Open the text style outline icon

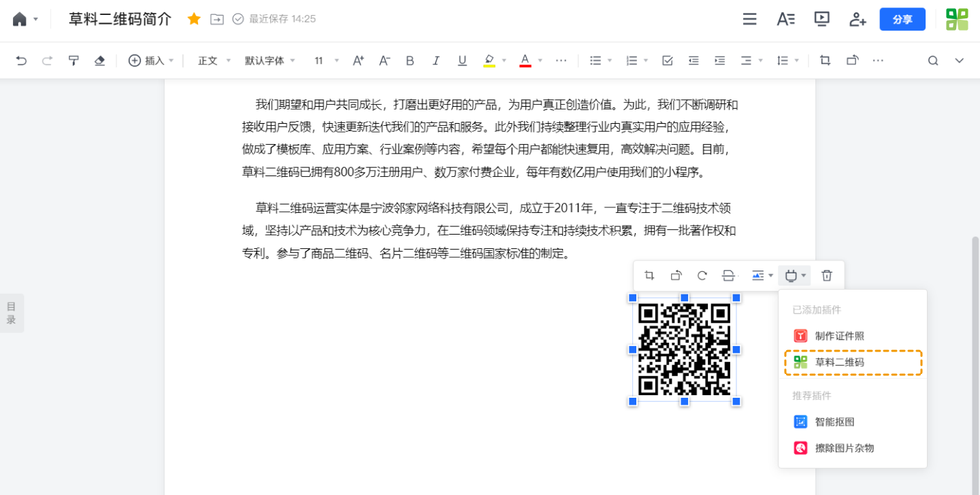click(786, 19)
